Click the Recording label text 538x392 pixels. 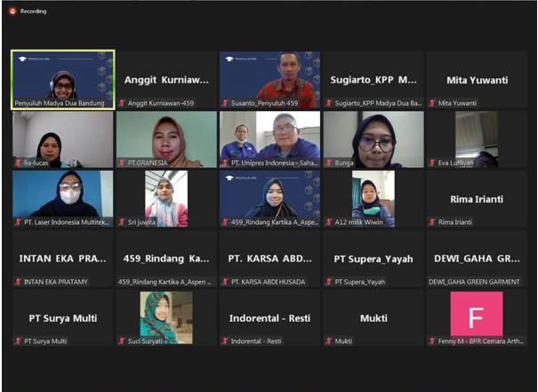[x=33, y=12]
